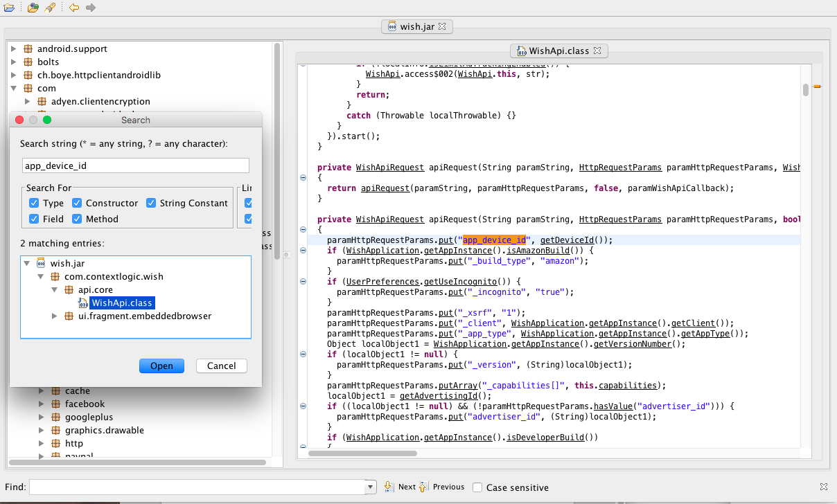Close the WishApi.class tab with its X

pos(597,51)
